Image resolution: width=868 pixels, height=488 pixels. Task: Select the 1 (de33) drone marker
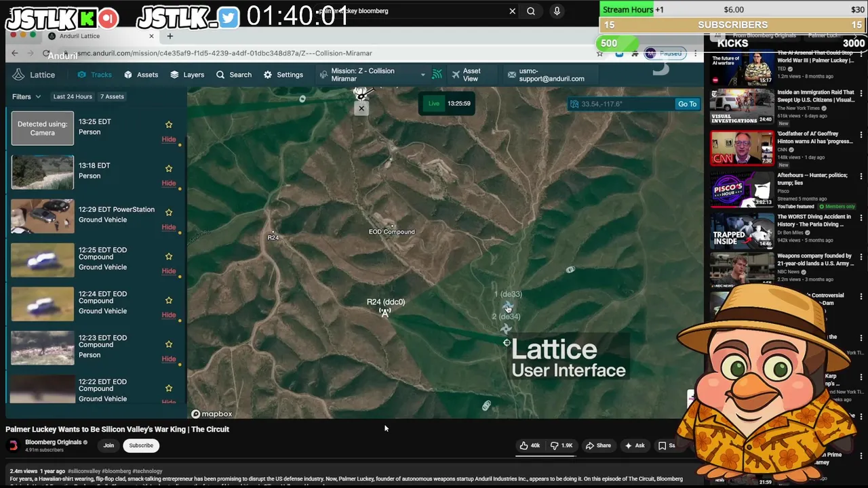(x=508, y=308)
